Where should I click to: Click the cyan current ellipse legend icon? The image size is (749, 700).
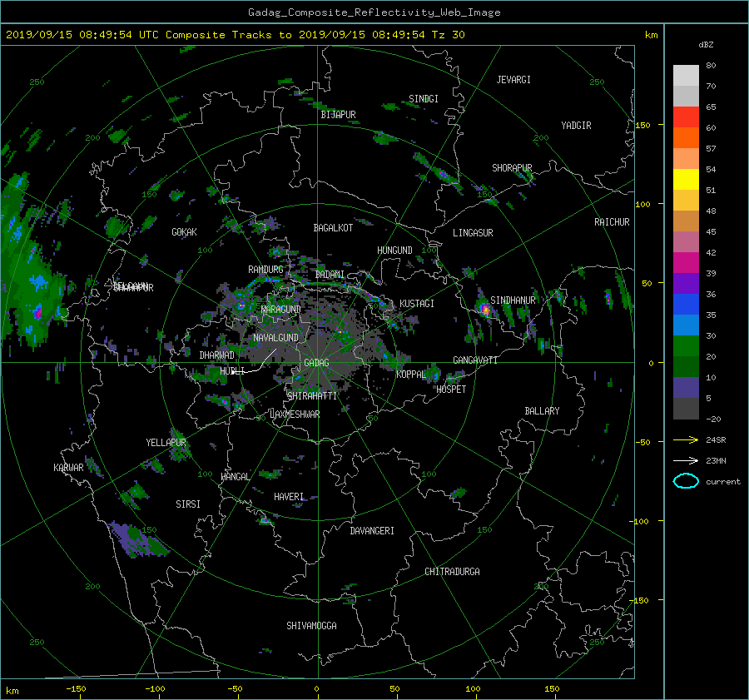686,481
